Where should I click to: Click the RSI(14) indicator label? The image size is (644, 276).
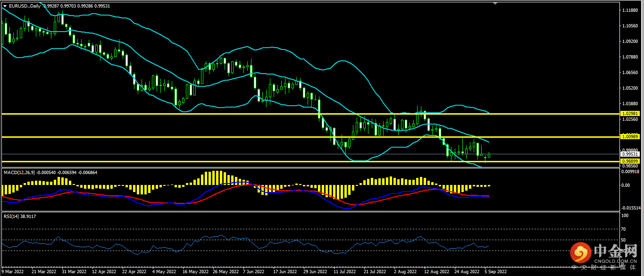12,216
